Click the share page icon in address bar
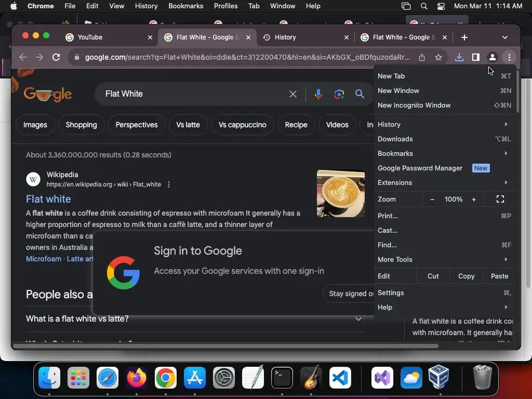 coord(422,57)
